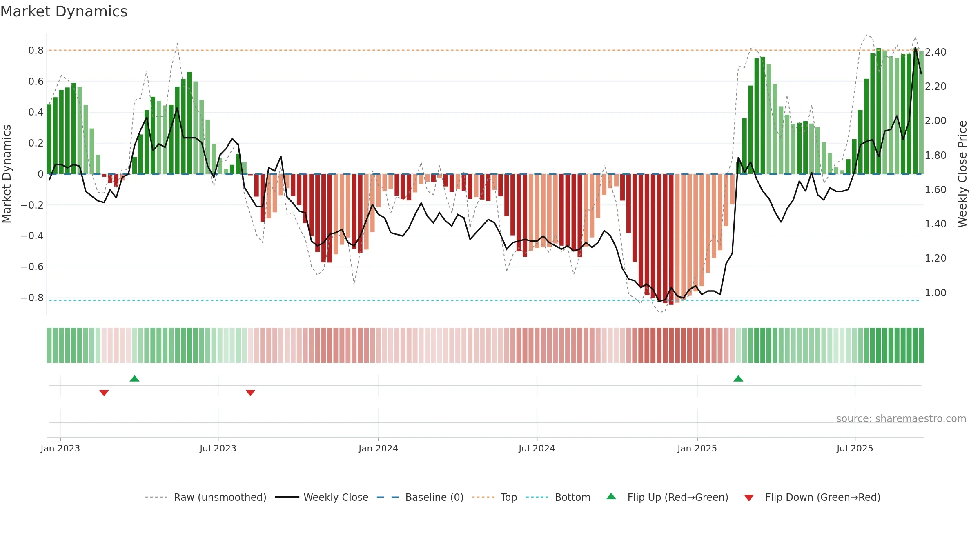Click the 1.80 price tick label
The image size is (980, 551).
[935, 155]
